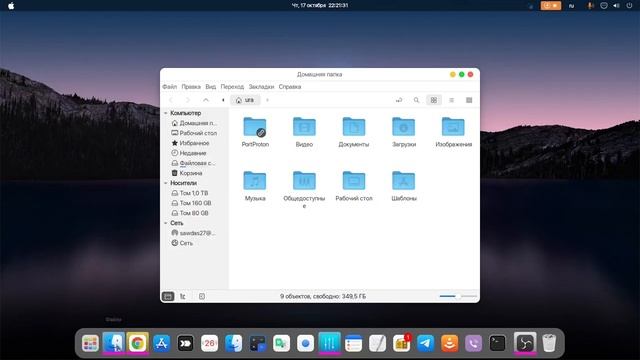Show places sidebar via status bar button
The height and width of the screenshot is (360, 640).
click(168, 296)
